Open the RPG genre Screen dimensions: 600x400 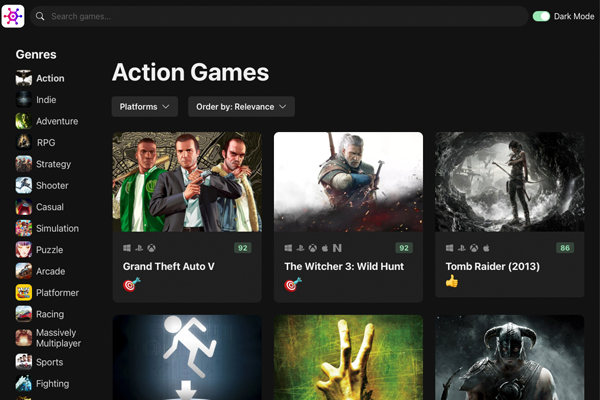tap(46, 143)
